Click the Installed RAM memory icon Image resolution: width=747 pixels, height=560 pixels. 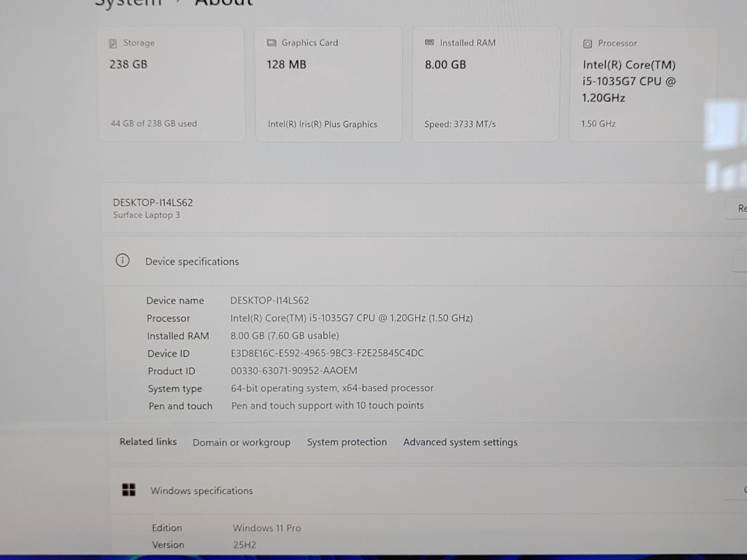tap(430, 42)
